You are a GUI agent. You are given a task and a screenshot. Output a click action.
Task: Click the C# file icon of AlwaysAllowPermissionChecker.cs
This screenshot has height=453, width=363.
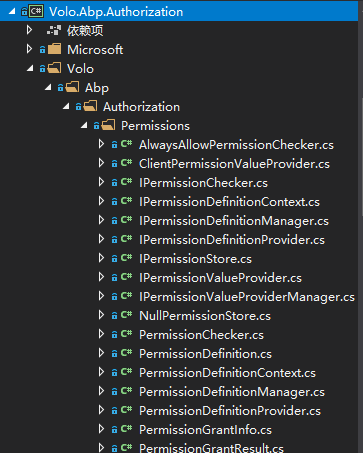pos(126,144)
